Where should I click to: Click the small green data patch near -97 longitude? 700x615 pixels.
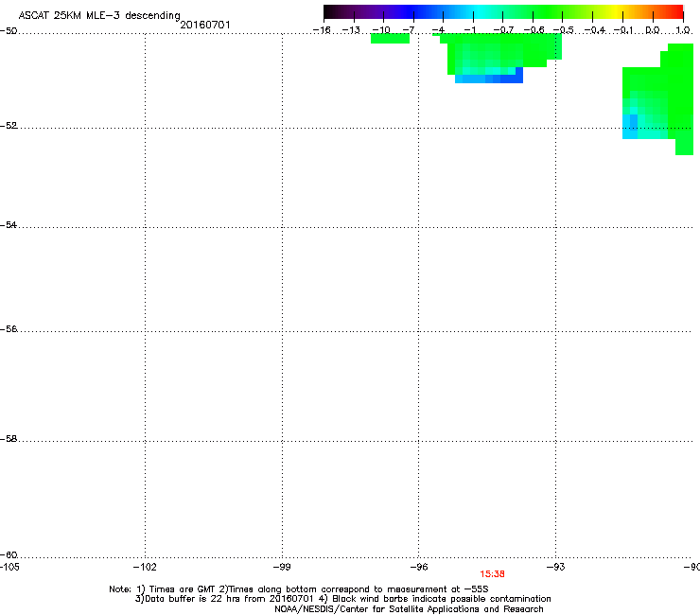tap(390, 39)
